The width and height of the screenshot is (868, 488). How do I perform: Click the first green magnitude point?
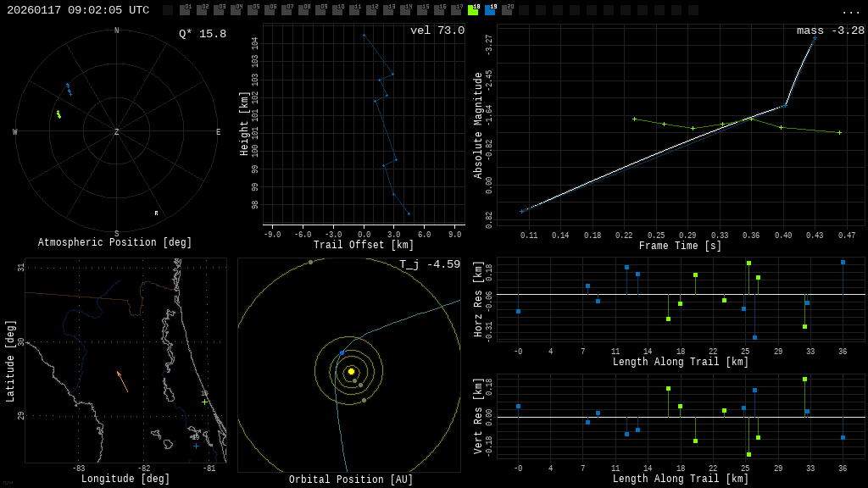coord(634,119)
